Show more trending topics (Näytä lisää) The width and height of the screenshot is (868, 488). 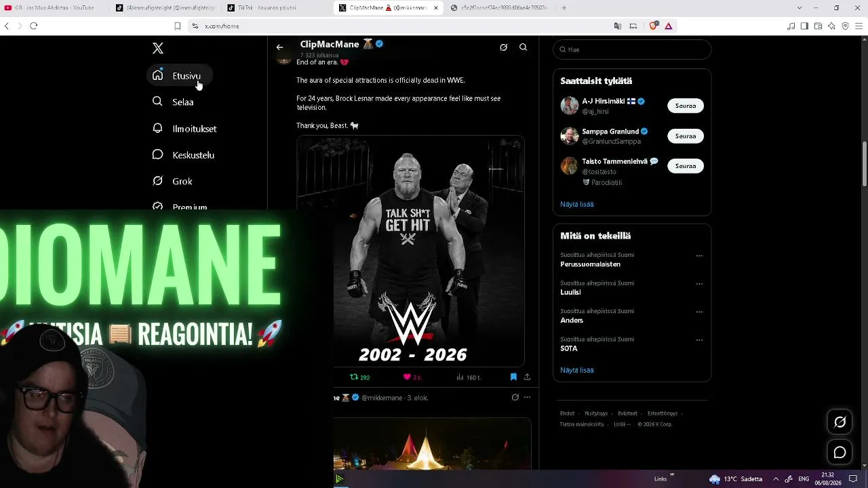tap(577, 370)
